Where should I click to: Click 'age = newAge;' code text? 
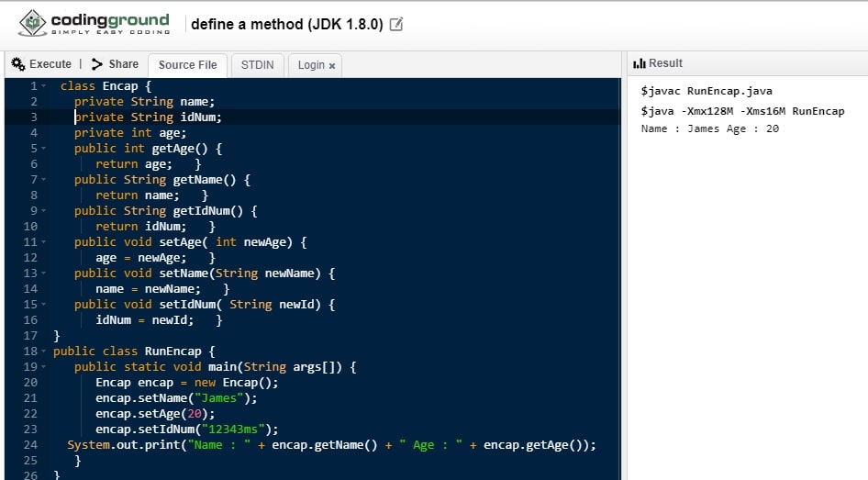tap(140, 258)
